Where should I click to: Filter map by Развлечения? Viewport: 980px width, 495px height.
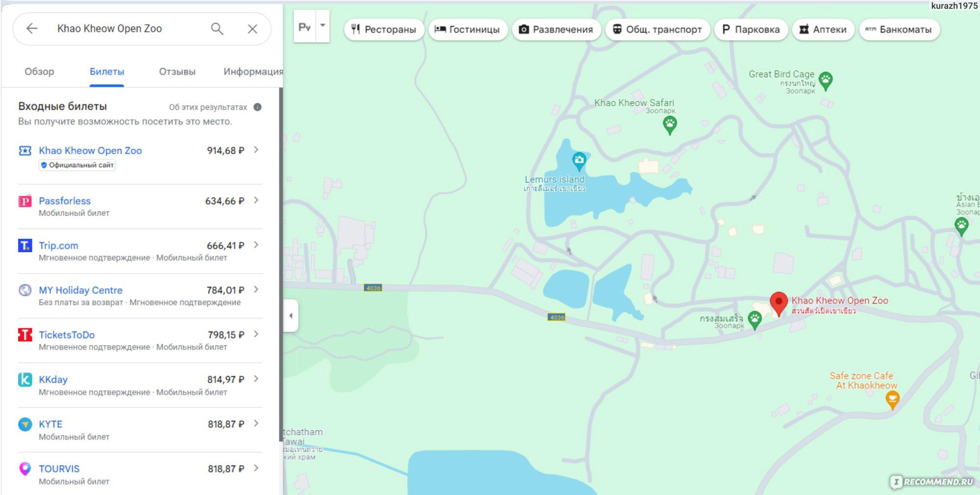coord(556,29)
